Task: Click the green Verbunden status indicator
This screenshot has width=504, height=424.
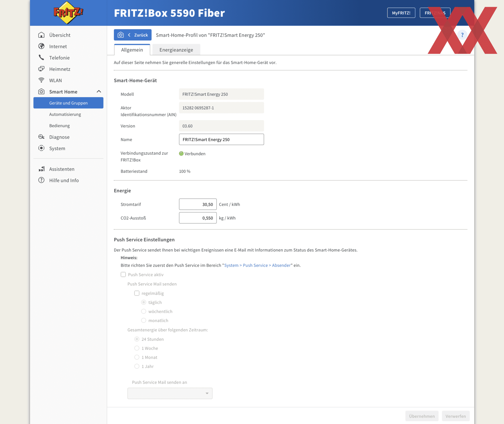Action: (181, 154)
